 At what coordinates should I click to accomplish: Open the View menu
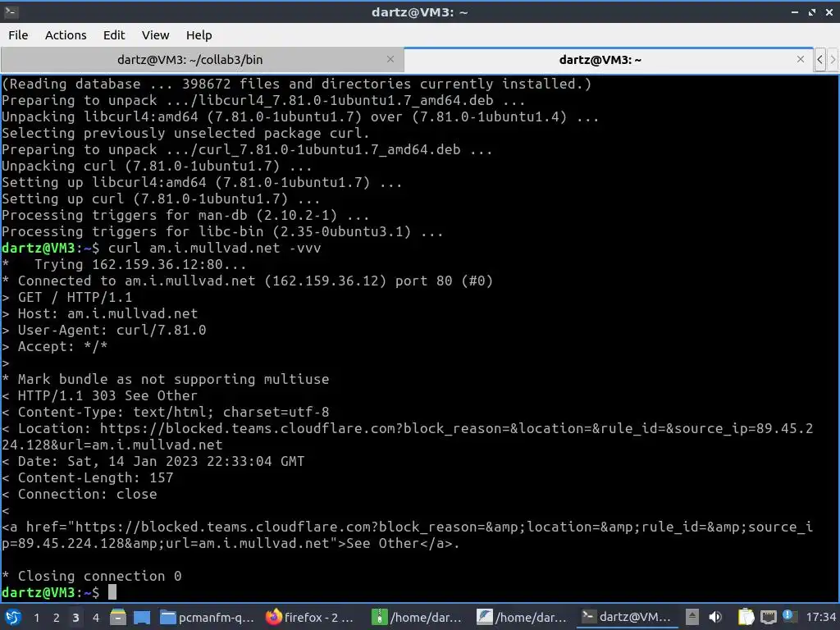(155, 35)
